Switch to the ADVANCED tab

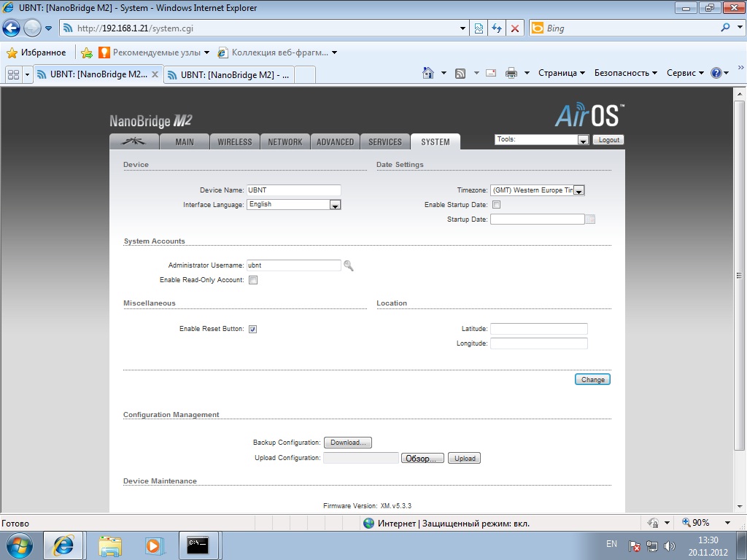coord(335,141)
